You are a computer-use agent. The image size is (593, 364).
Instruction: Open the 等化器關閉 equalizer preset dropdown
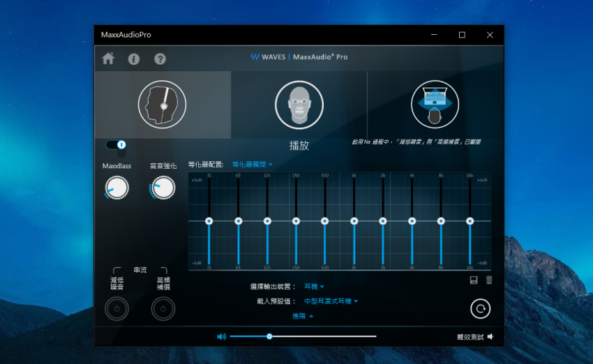tap(253, 165)
